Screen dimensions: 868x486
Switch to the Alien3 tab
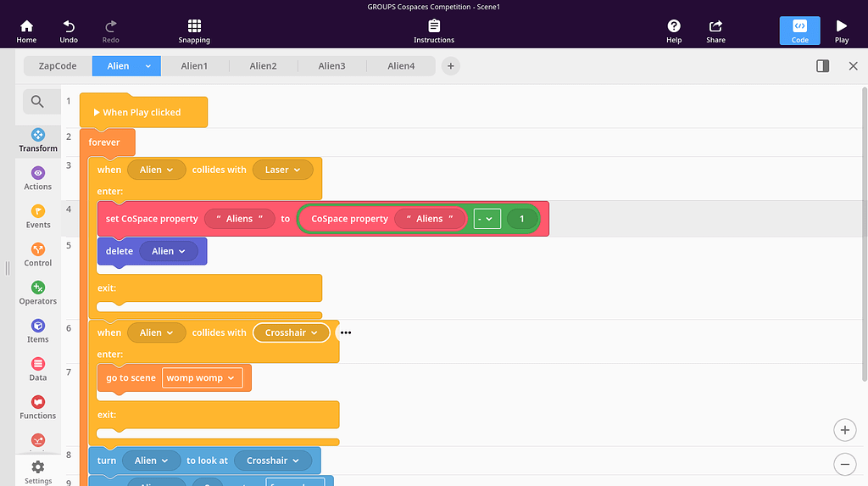[x=331, y=66]
